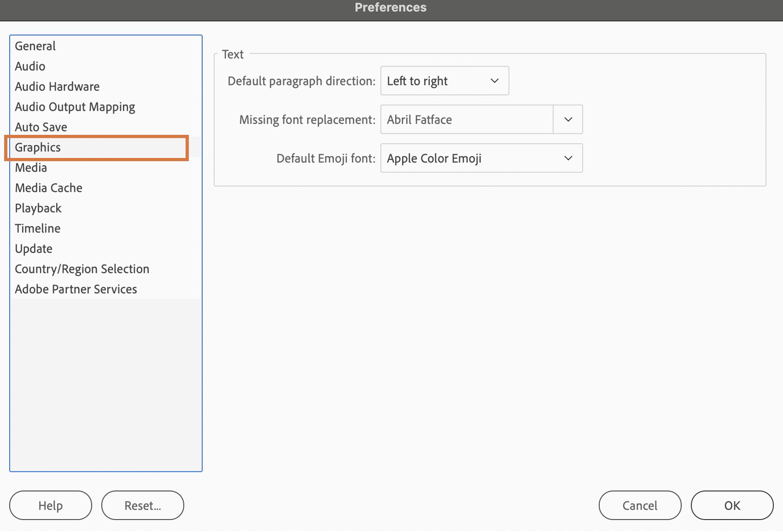Go to Timeline preferences
Image resolution: width=783 pixels, height=532 pixels.
(x=38, y=229)
